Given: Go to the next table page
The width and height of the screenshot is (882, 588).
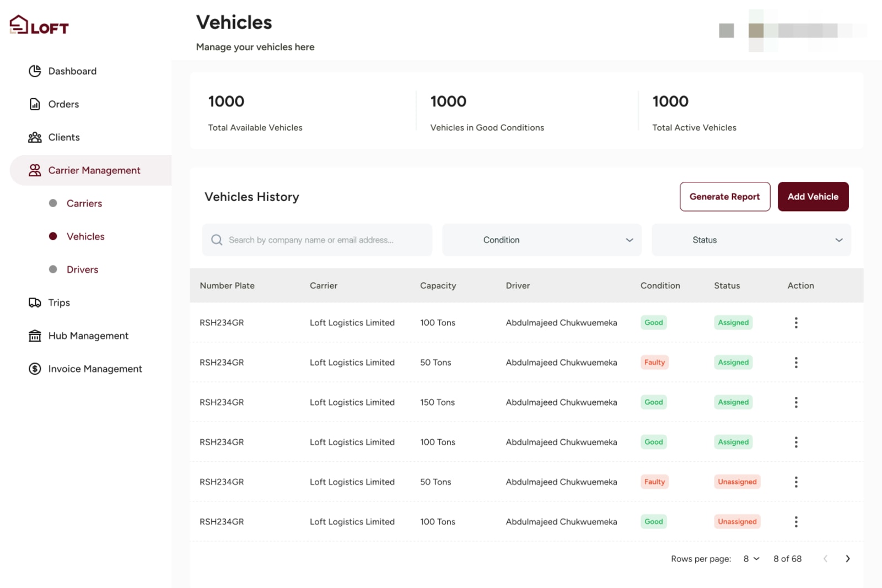Looking at the screenshot, I should coord(848,559).
